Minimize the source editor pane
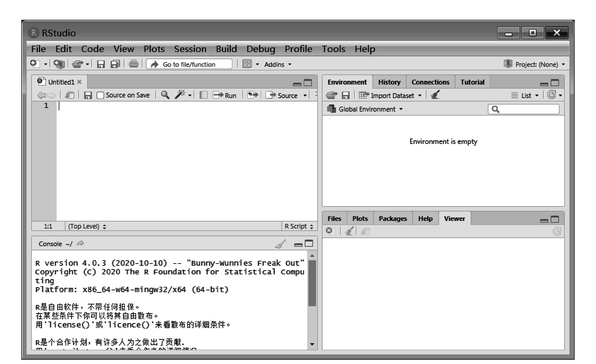Viewport: 596px width, 364px height. pyautogui.click(x=297, y=83)
